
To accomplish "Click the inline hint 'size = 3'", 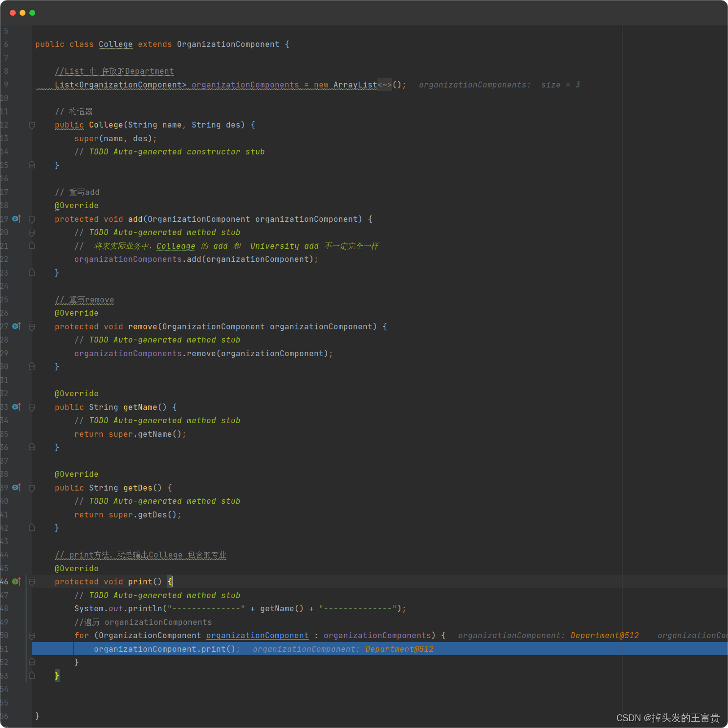I will click(x=560, y=85).
